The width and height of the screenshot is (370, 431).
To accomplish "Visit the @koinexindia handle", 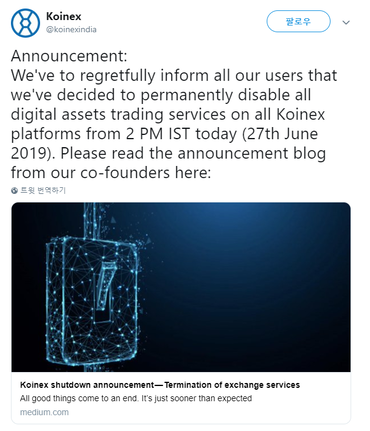I will point(71,29).
